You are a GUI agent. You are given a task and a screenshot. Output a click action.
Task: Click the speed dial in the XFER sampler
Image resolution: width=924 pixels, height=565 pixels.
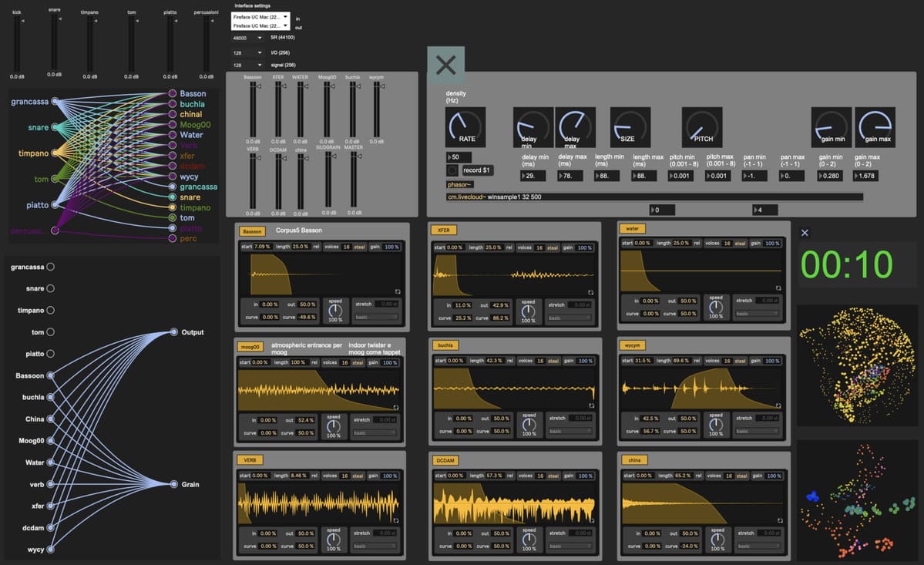pyautogui.click(x=528, y=311)
